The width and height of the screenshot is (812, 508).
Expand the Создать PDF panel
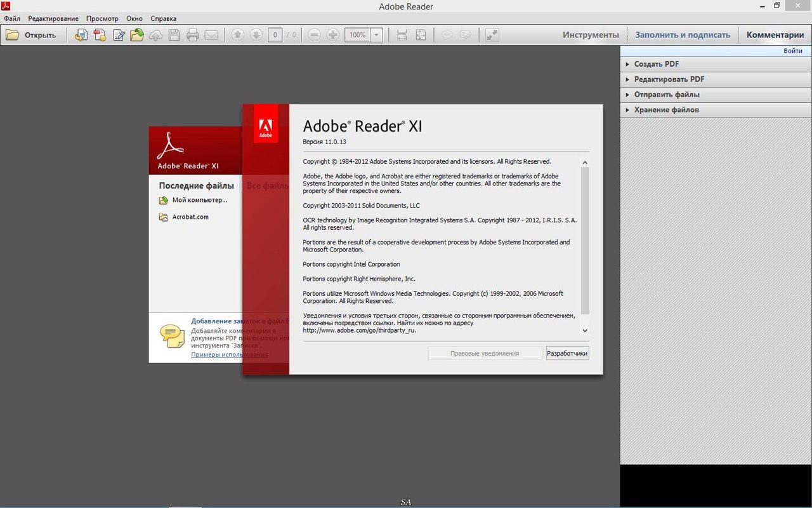pos(656,64)
